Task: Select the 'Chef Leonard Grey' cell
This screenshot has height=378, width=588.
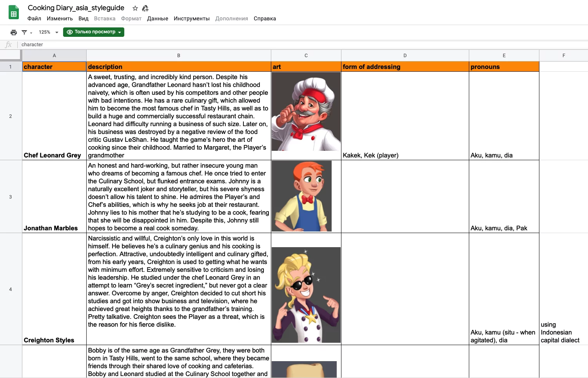Action: tap(54, 116)
